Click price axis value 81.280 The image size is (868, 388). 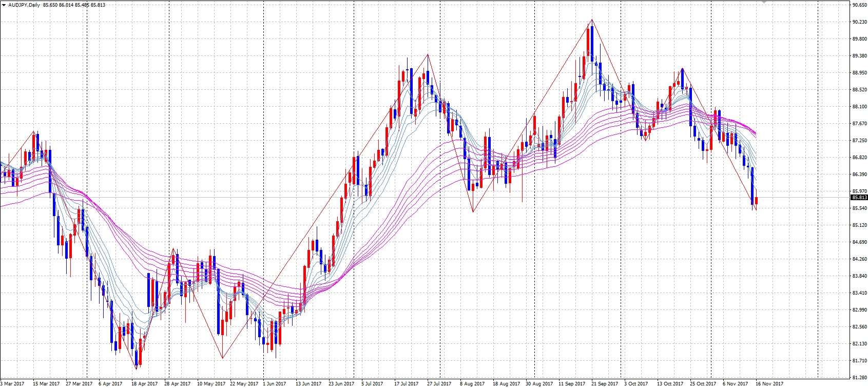860,378
